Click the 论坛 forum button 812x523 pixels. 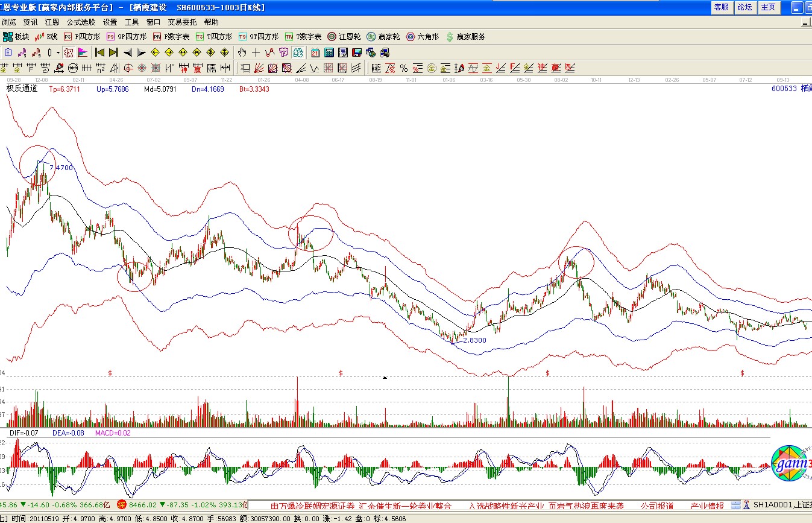(x=744, y=7)
